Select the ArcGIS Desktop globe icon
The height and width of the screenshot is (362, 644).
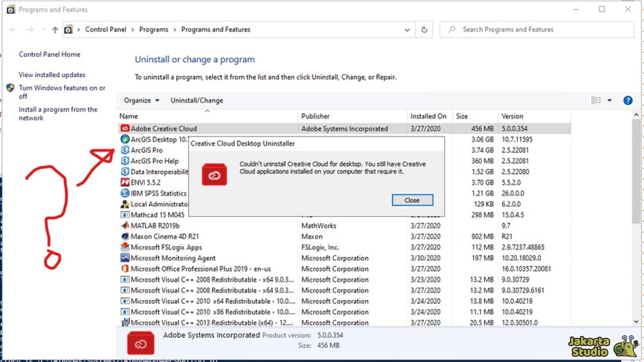click(x=125, y=139)
